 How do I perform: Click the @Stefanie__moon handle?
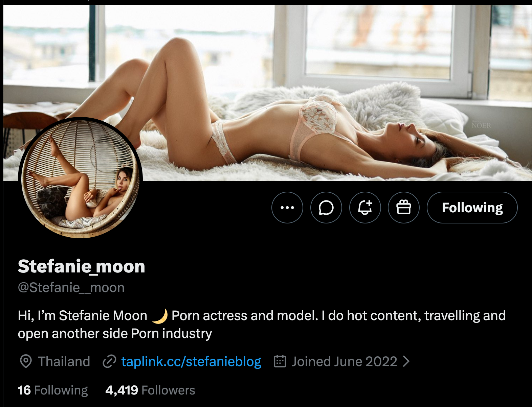coord(71,288)
